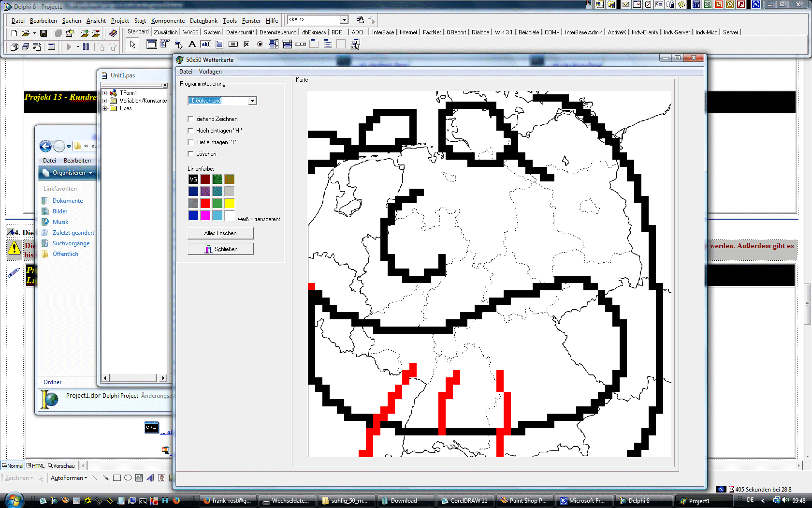Click scroll right arrow in Unit1.pas tree

(163, 378)
